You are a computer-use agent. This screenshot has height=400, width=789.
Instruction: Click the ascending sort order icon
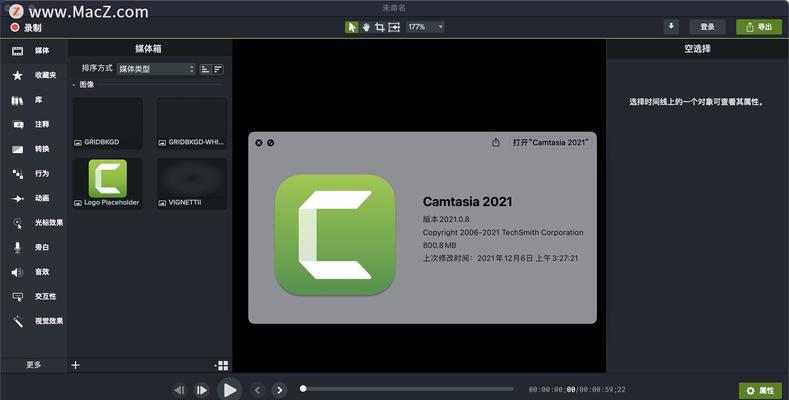[205, 69]
